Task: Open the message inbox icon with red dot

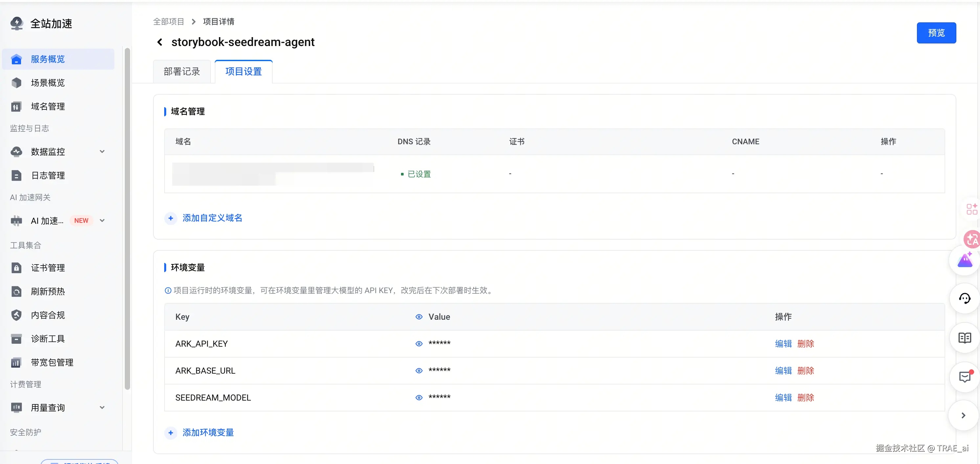Action: tap(965, 377)
